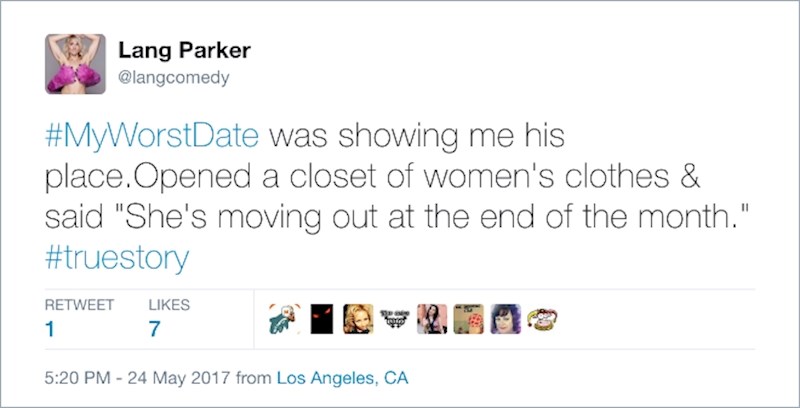Image resolution: width=800 pixels, height=408 pixels.
Task: Open the #truestory hashtag
Action: pos(116,258)
